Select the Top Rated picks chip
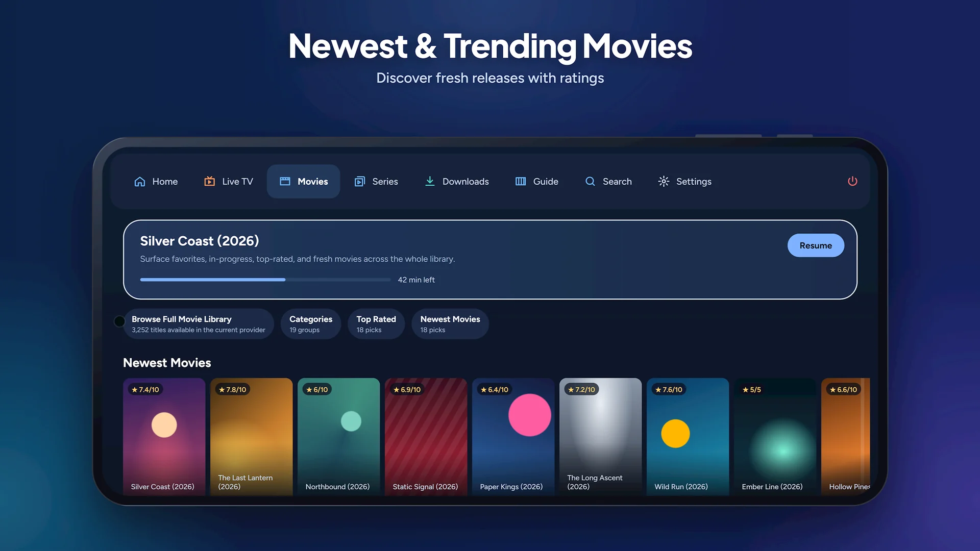 tap(376, 324)
